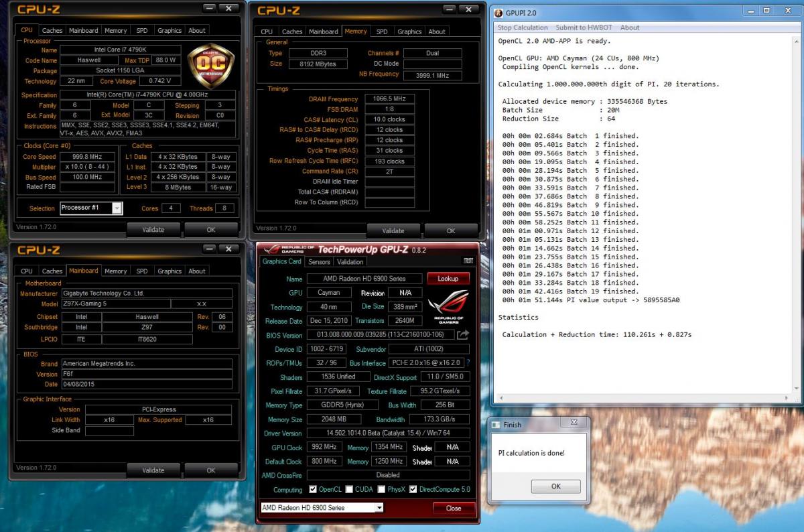Select CPU tab in CPU-Z Memory window

pyautogui.click(x=267, y=31)
